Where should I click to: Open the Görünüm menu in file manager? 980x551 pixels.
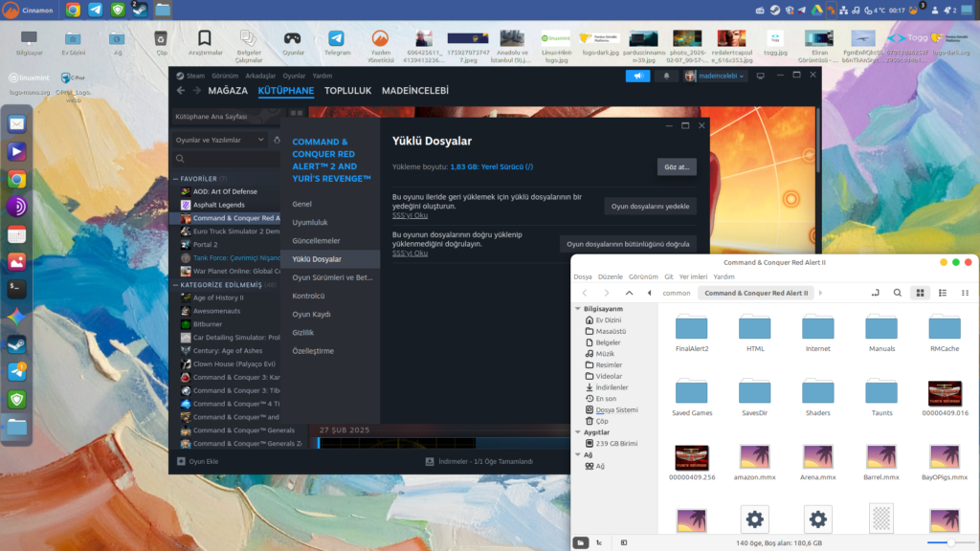pyautogui.click(x=643, y=276)
